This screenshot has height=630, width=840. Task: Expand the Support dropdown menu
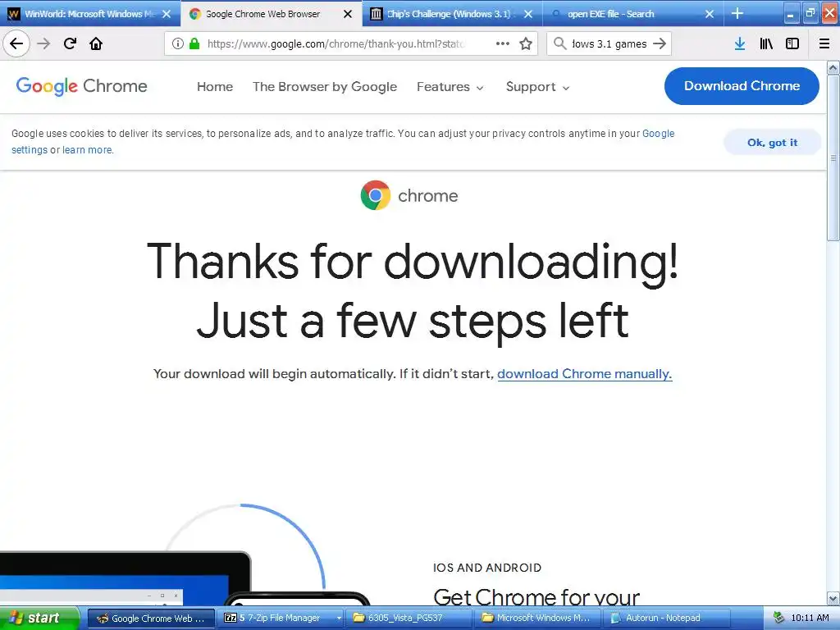pyautogui.click(x=537, y=87)
